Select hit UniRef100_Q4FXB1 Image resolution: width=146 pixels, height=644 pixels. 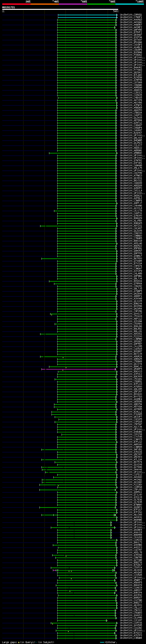pyautogui.click(x=131, y=449)
